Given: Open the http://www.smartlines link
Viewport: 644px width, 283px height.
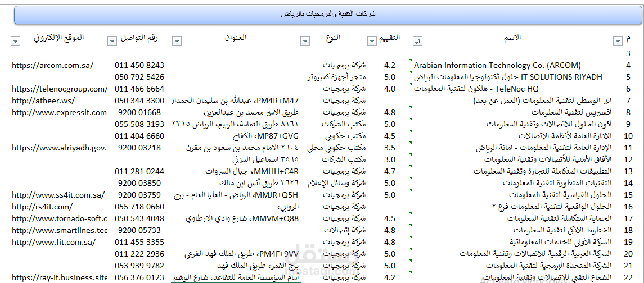Looking at the screenshot, I should pyautogui.click(x=59, y=231).
